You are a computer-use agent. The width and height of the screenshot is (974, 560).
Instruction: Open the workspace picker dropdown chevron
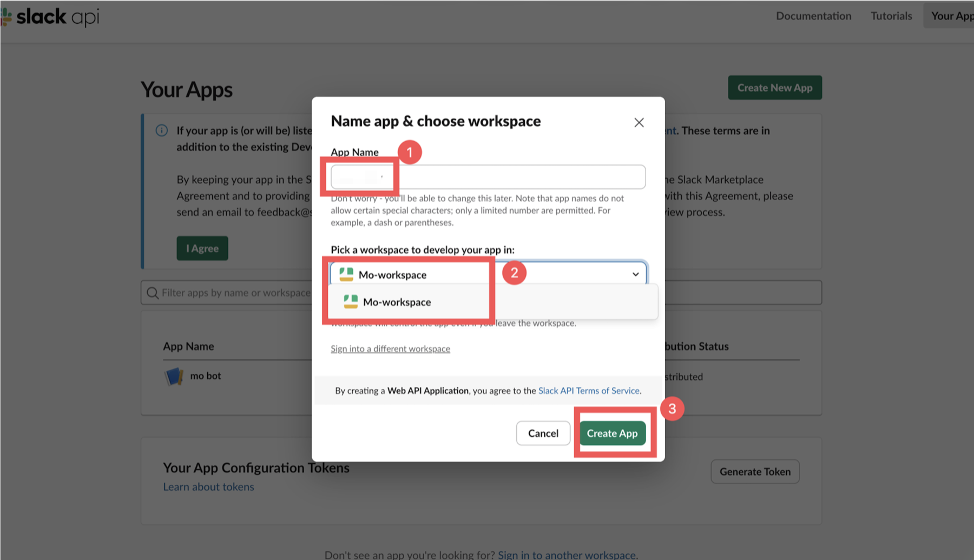click(x=635, y=274)
